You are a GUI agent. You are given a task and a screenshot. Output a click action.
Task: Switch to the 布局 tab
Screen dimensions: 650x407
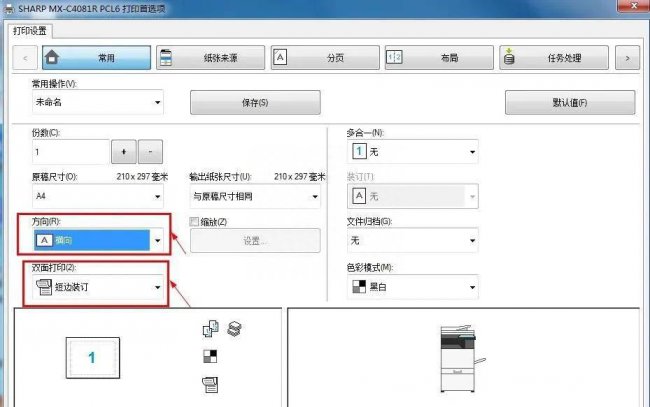(439, 58)
